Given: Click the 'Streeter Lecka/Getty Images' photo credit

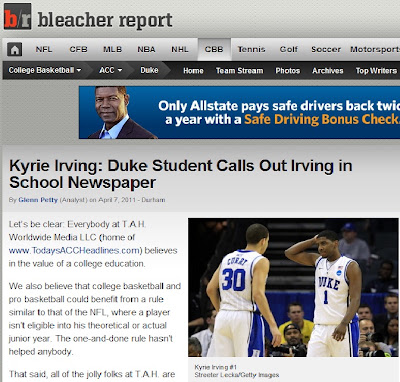Looking at the screenshot, I should click(237, 375).
